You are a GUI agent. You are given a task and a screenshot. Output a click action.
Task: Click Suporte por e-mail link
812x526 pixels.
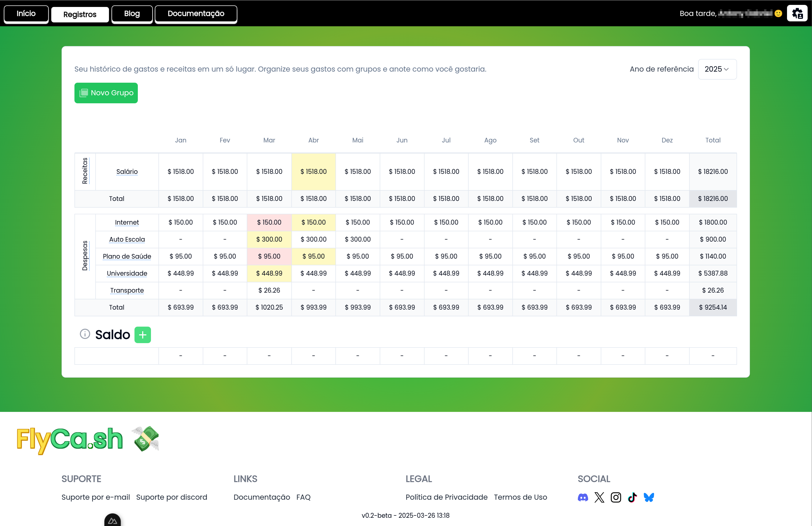pyautogui.click(x=96, y=497)
